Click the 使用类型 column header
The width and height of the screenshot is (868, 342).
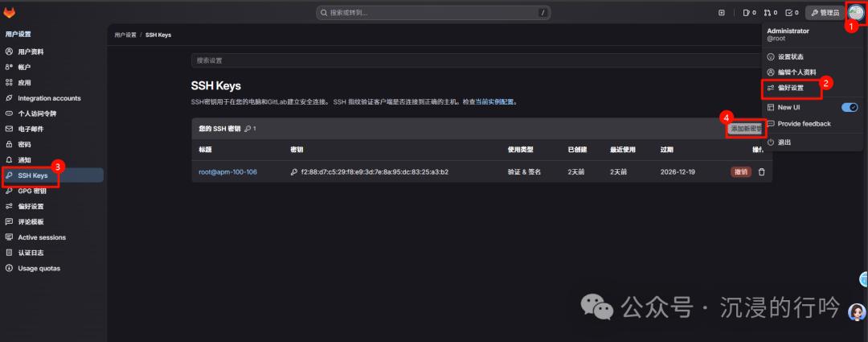[520, 150]
